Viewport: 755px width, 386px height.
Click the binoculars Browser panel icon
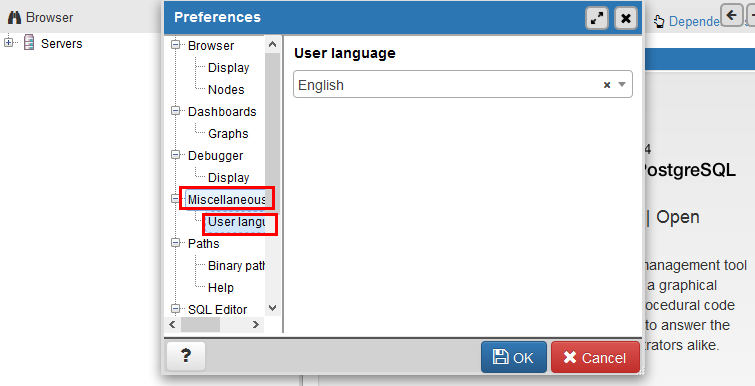click(x=14, y=17)
